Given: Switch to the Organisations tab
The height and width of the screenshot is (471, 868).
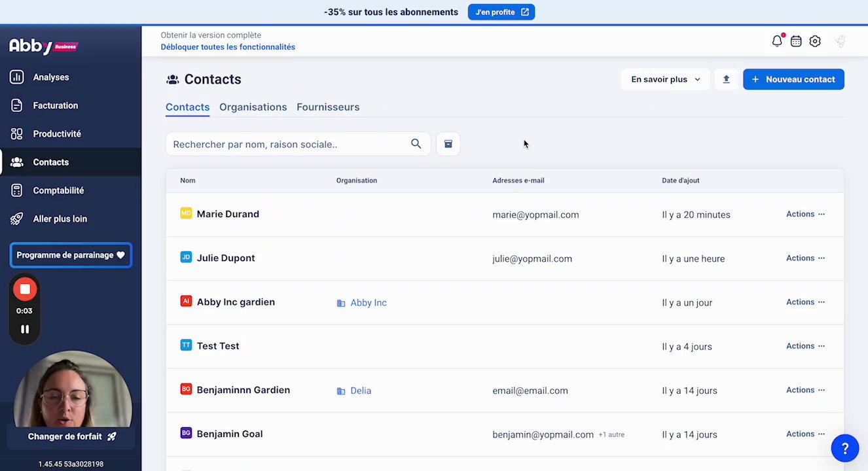Looking at the screenshot, I should (253, 107).
